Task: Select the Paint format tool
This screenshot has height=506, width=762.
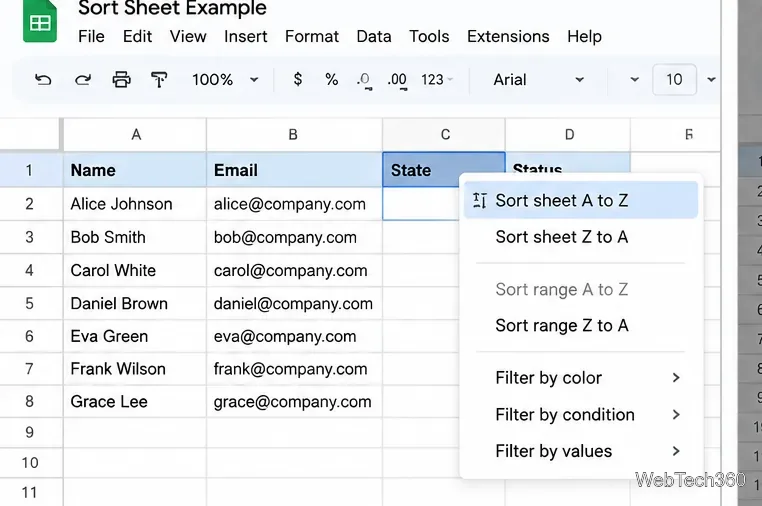Action: pos(159,80)
